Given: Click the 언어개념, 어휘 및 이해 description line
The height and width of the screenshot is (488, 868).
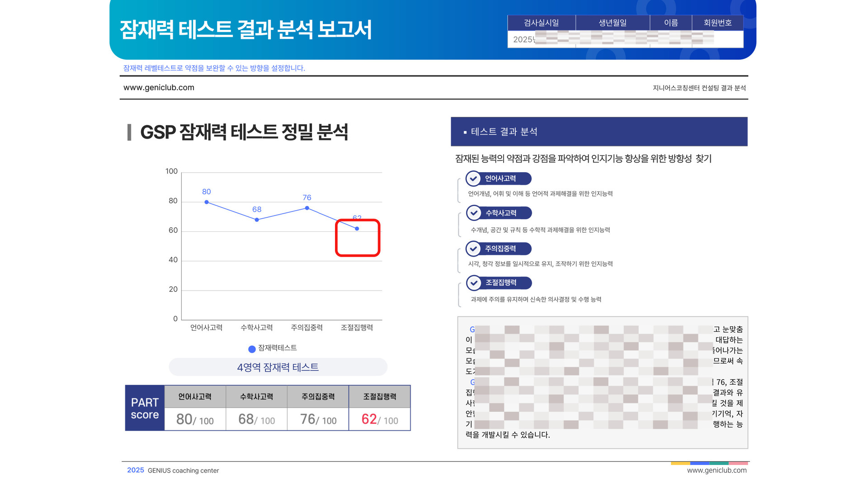Looking at the screenshot, I should (540, 194).
